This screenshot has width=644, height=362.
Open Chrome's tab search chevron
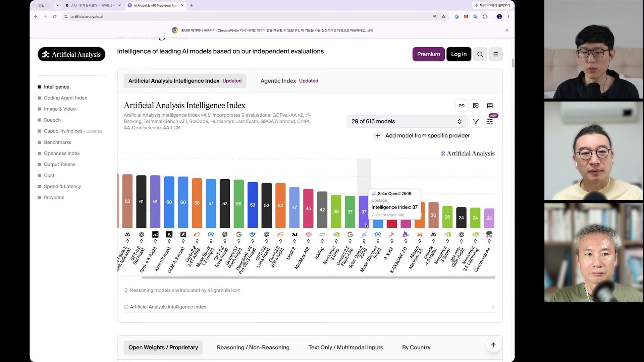(58, 5)
